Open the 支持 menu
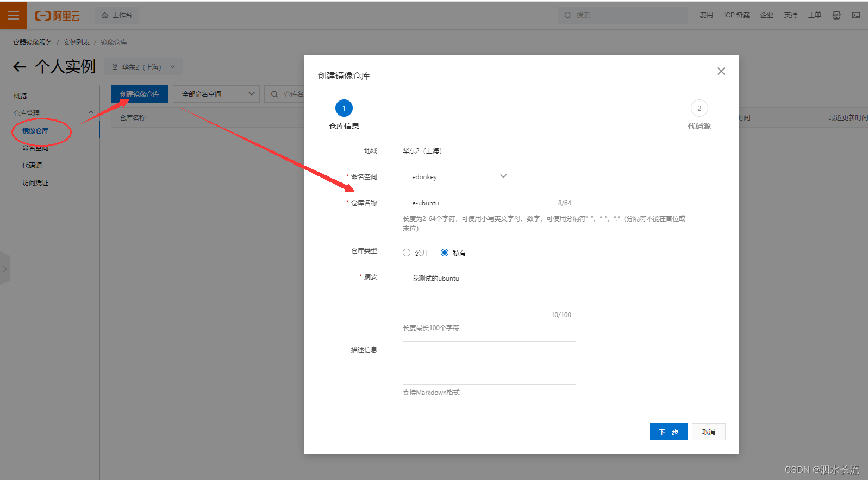 pos(790,15)
